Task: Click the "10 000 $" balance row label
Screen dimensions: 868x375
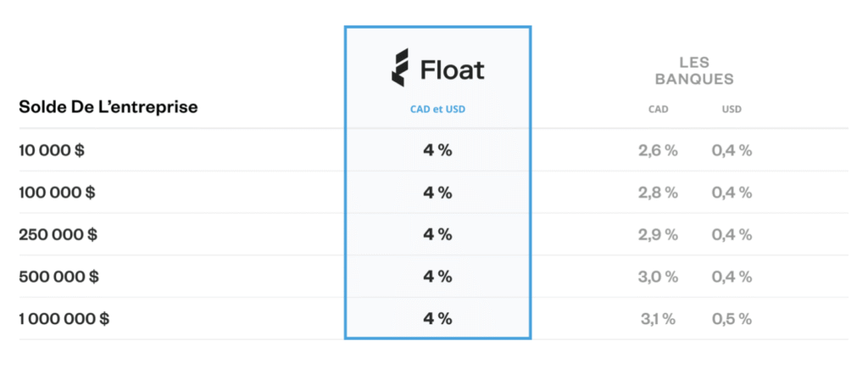Action: tap(53, 150)
